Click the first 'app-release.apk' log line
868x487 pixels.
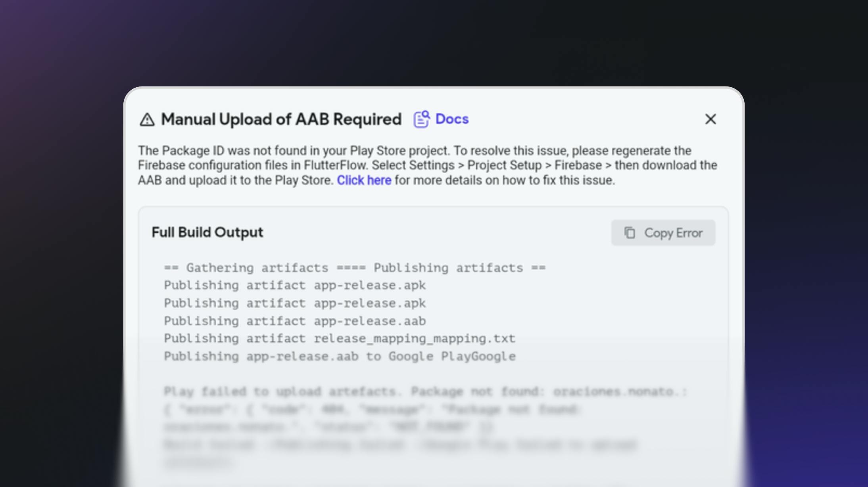coord(294,286)
